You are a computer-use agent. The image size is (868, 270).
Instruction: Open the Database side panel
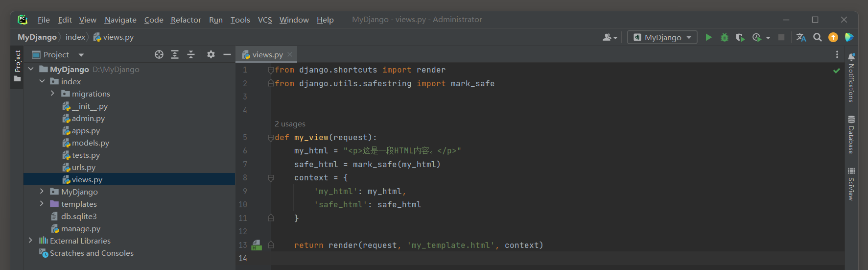click(x=851, y=134)
